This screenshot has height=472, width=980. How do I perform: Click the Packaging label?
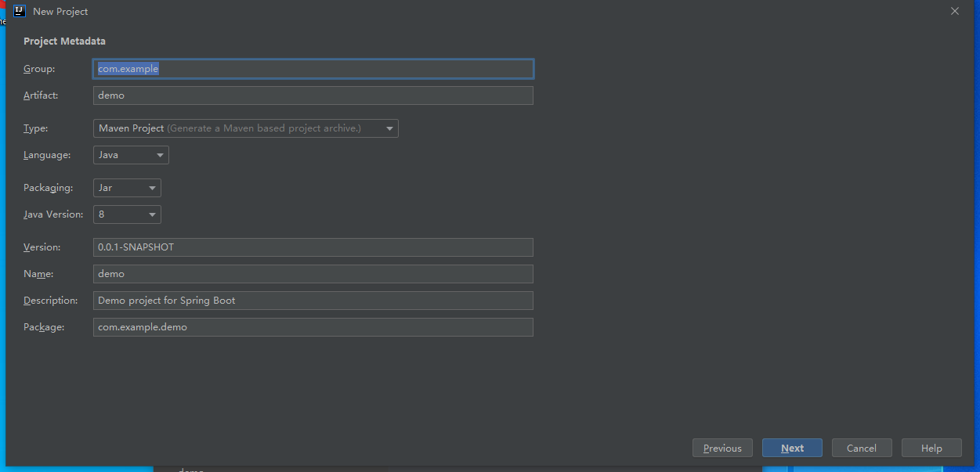point(48,188)
